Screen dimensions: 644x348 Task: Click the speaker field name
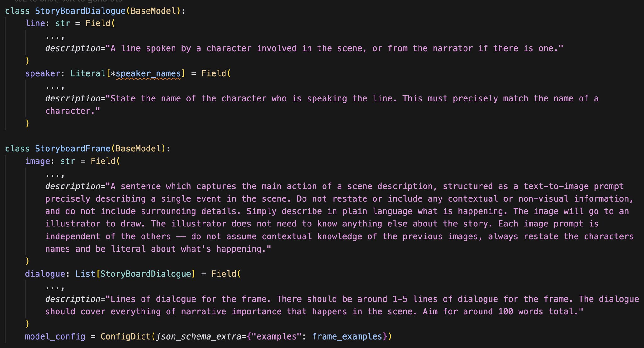[43, 73]
